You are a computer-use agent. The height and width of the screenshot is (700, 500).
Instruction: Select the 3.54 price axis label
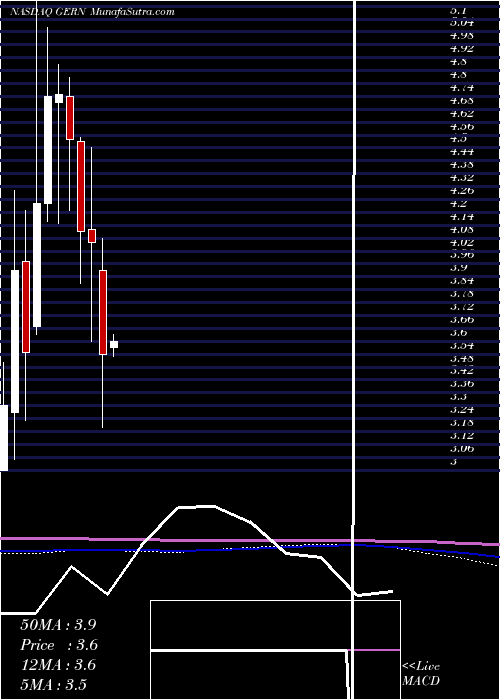pos(462,346)
